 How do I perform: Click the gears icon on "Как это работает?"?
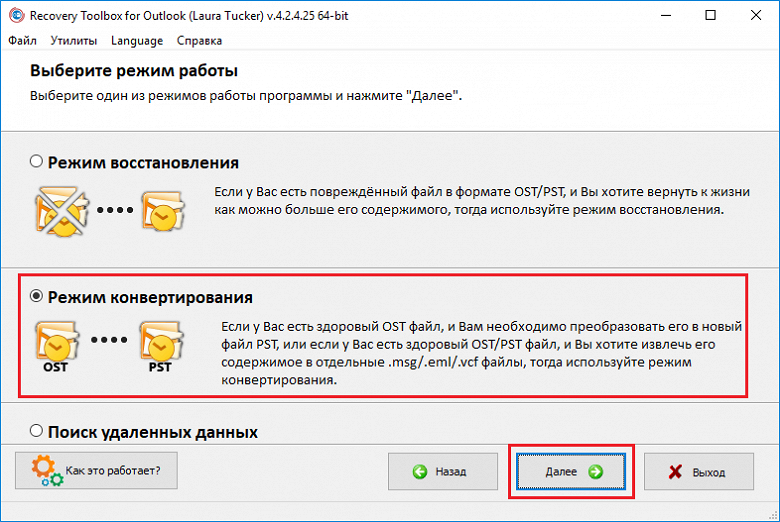[45, 470]
